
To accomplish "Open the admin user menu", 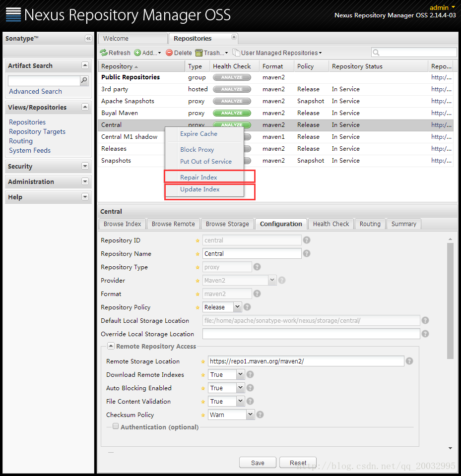I will pyautogui.click(x=442, y=7).
